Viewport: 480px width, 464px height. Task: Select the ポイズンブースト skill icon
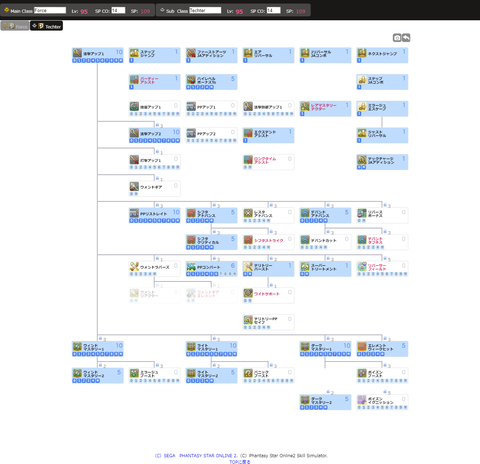point(362,373)
